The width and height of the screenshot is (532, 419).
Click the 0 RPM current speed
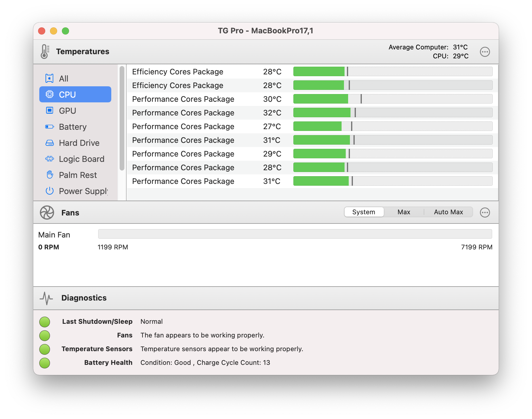click(49, 247)
